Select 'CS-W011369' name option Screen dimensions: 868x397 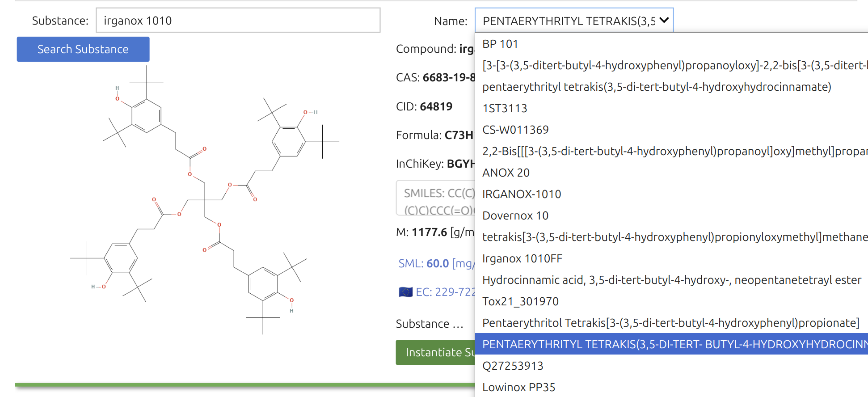pos(671,130)
